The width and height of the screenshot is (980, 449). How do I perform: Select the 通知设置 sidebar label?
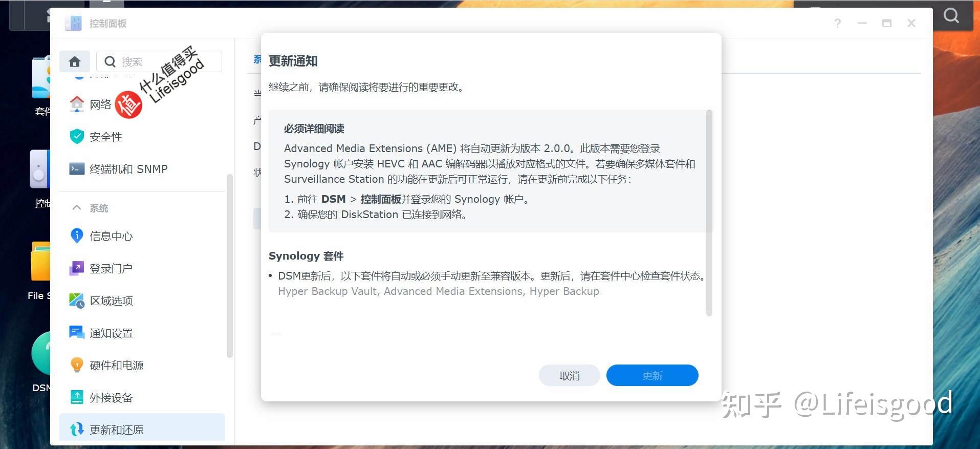pos(111,333)
